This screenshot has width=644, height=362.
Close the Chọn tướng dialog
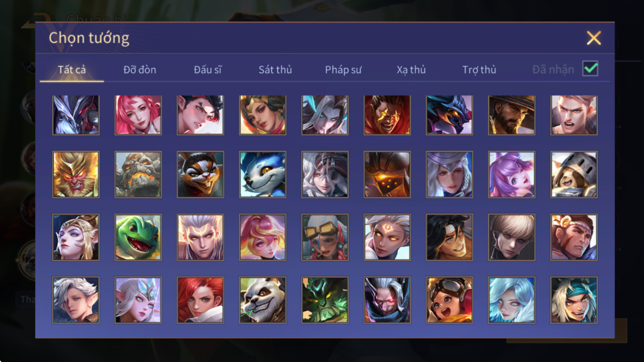[593, 38]
